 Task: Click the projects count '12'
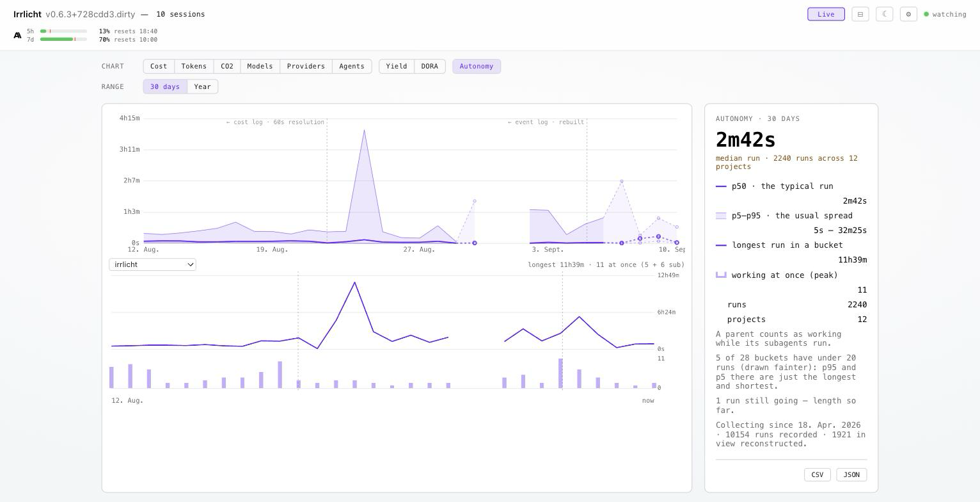[x=862, y=320]
